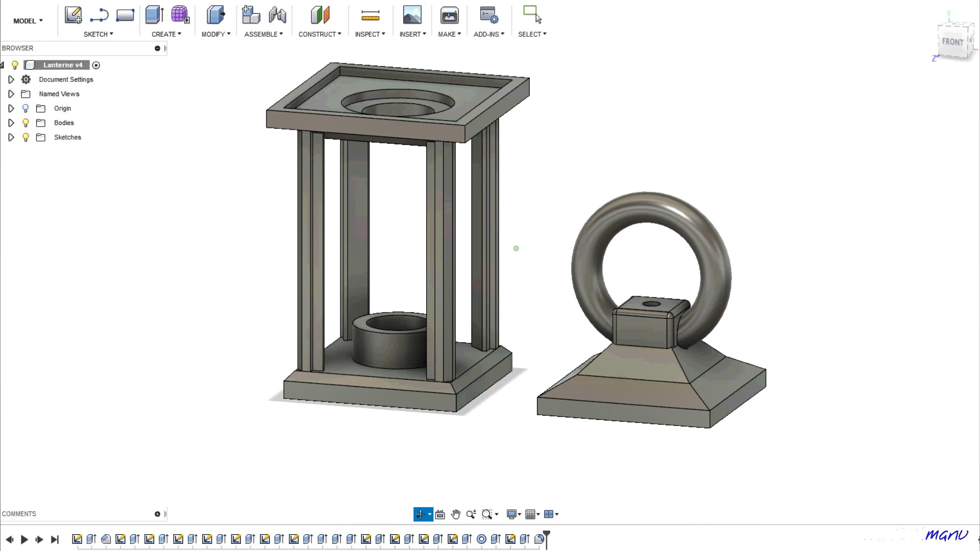The image size is (980, 551).
Task: Select the Create Sketch tool
Action: 73,15
